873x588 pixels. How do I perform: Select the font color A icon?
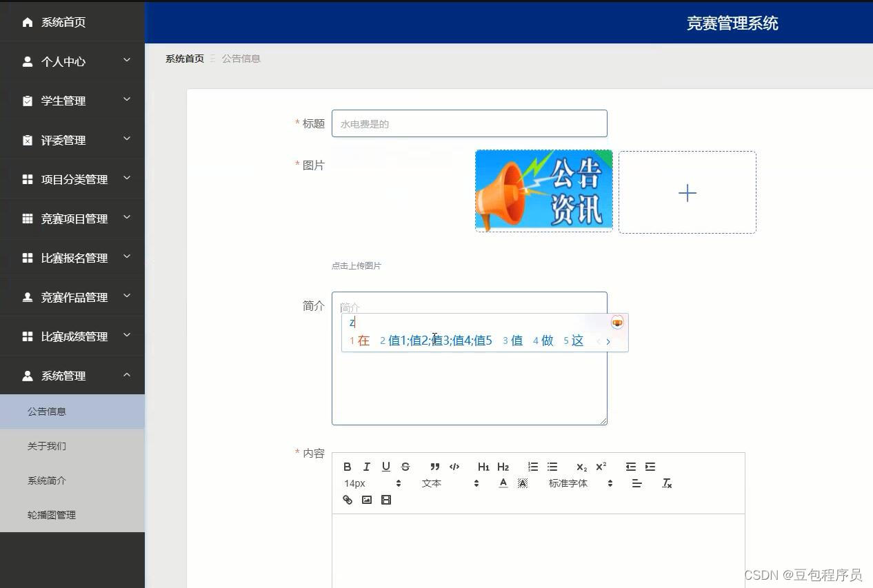click(x=503, y=483)
